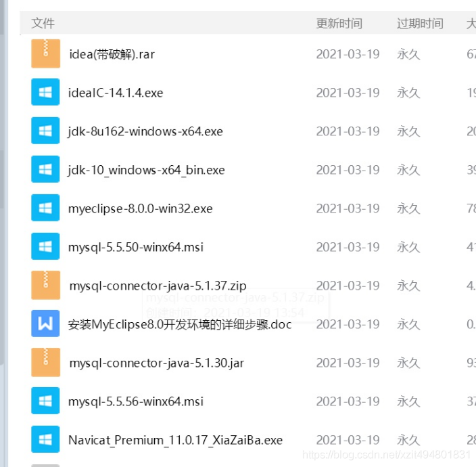Click update date of Navicat_Premium exe row
The height and width of the screenshot is (467, 476).
coord(348,440)
